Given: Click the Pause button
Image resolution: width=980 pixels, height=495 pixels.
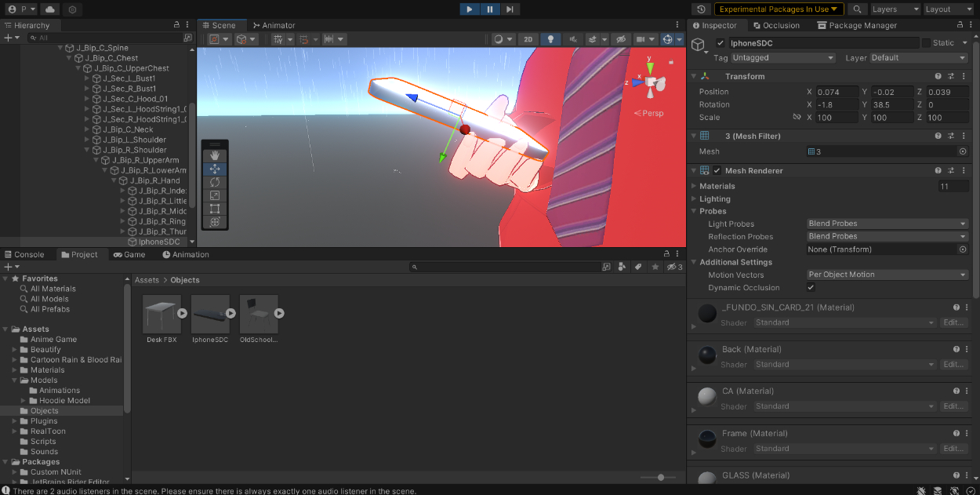Looking at the screenshot, I should [489, 9].
